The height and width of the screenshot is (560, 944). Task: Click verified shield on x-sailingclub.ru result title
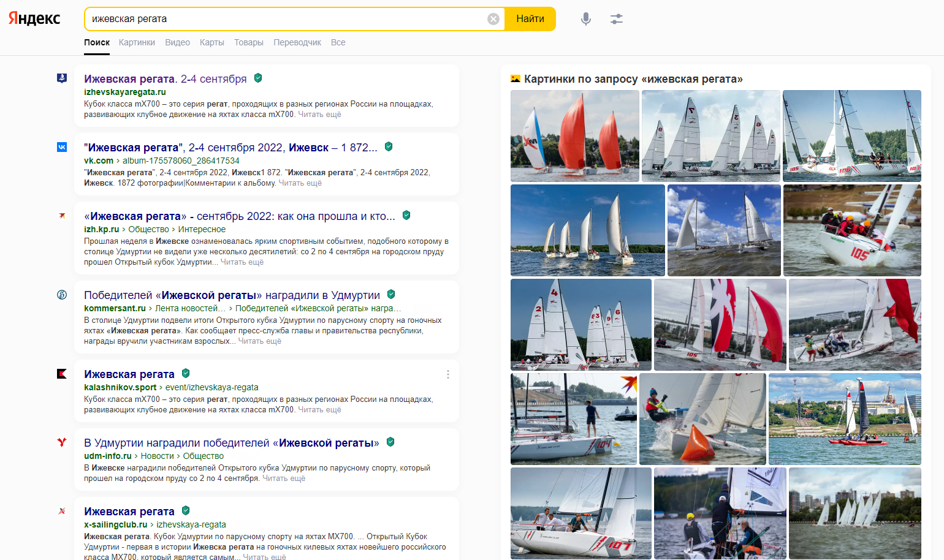[186, 510]
